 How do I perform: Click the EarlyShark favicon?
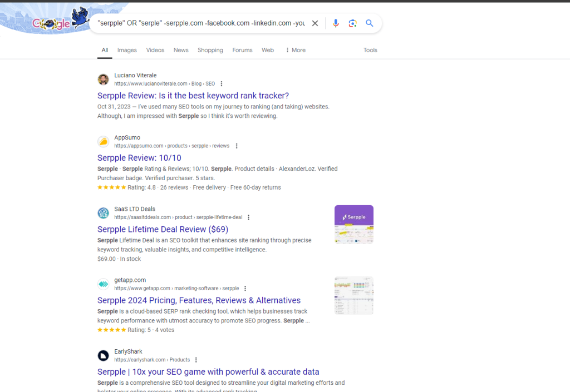[x=103, y=356]
